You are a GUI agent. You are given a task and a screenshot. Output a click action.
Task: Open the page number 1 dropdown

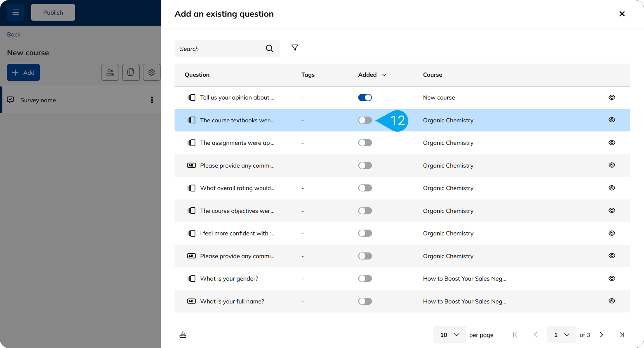click(x=561, y=335)
